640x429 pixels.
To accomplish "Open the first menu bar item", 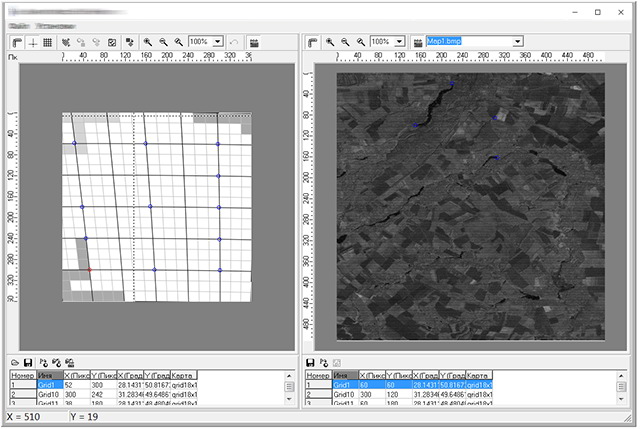I will [19, 26].
